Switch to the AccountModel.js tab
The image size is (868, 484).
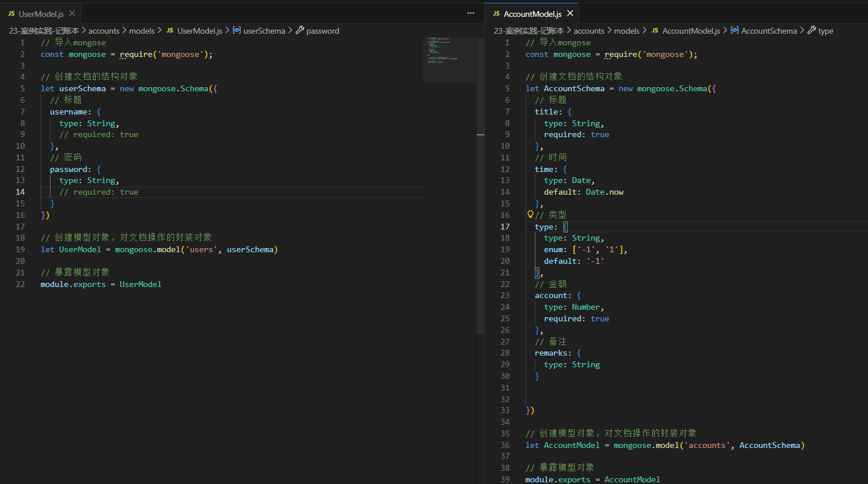click(x=532, y=13)
